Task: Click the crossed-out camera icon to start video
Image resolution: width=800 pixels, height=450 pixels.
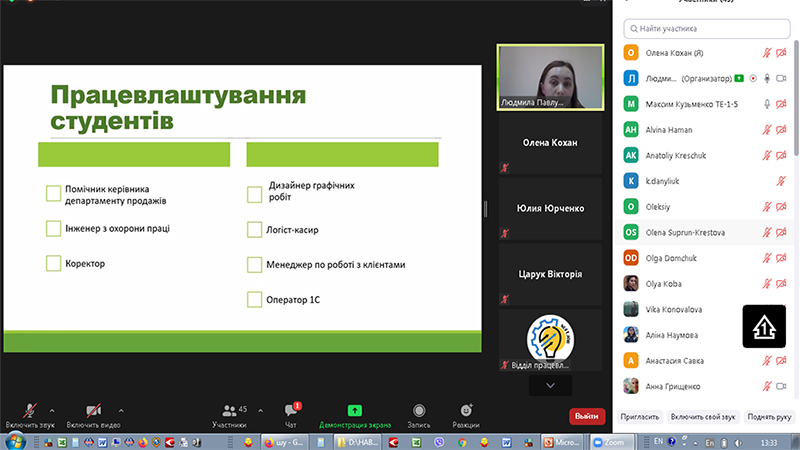Action: pos(93,411)
